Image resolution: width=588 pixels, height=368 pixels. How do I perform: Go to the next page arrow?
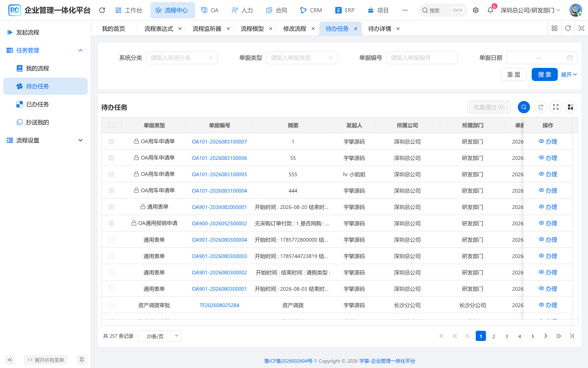click(x=546, y=336)
